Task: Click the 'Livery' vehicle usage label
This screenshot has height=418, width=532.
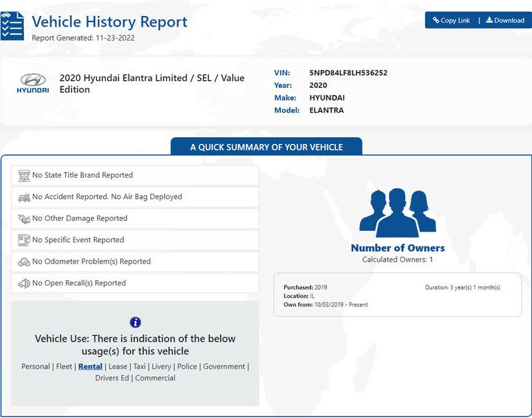Action: pyautogui.click(x=162, y=366)
